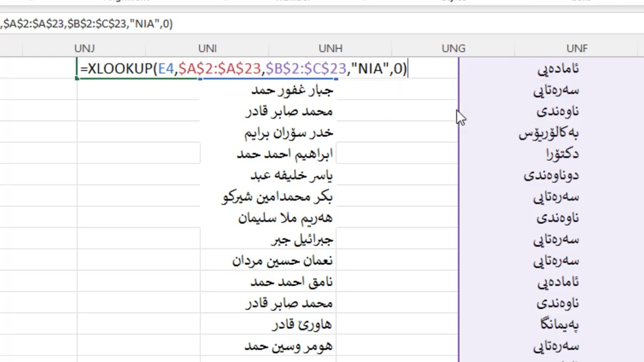Select column header UNI
Viewport: 644px width, 362px height.
tap(207, 48)
